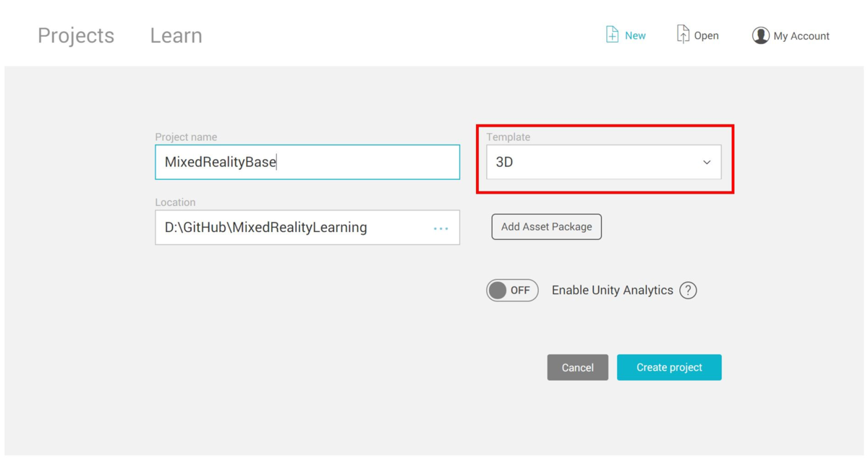Browse location using the three dots icon
The image size is (868, 459).
(x=441, y=228)
